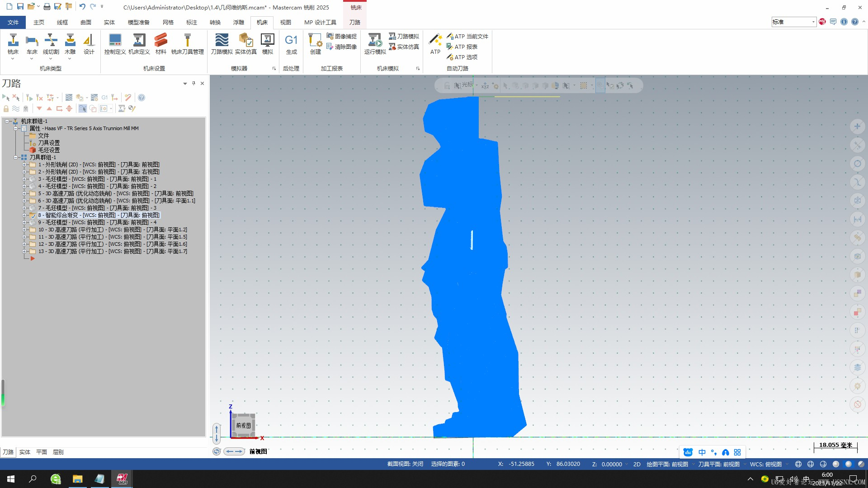Open the 标准 dropdown at top right
The image size is (868, 488).
click(813, 22)
